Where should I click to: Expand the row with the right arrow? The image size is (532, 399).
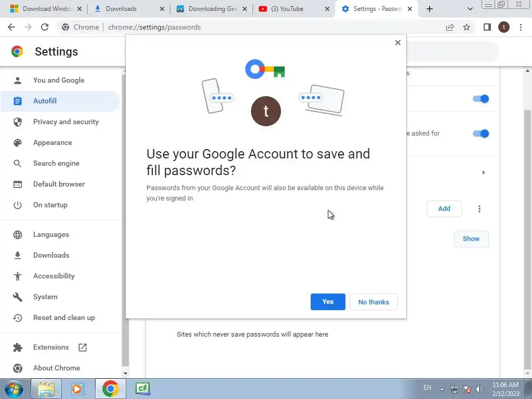[484, 172]
